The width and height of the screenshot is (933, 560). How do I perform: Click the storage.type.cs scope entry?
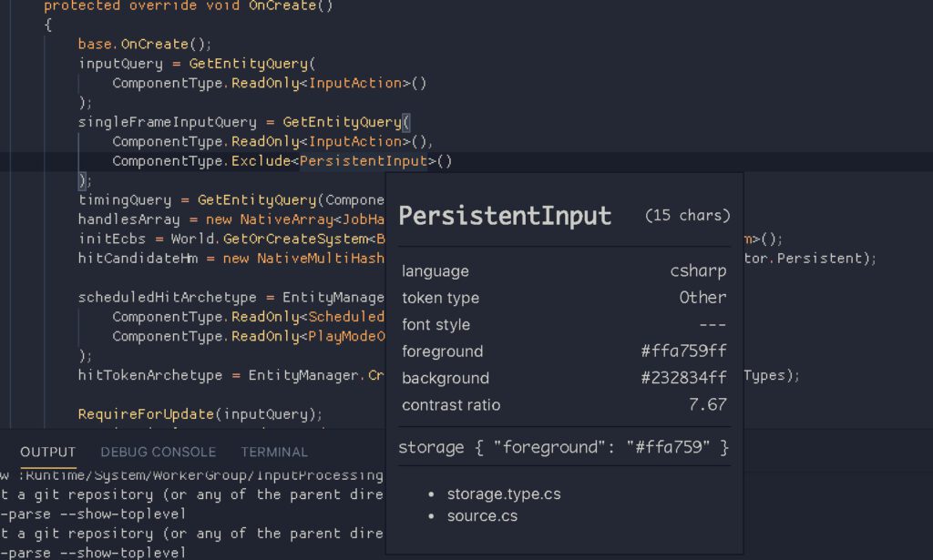[504, 494]
